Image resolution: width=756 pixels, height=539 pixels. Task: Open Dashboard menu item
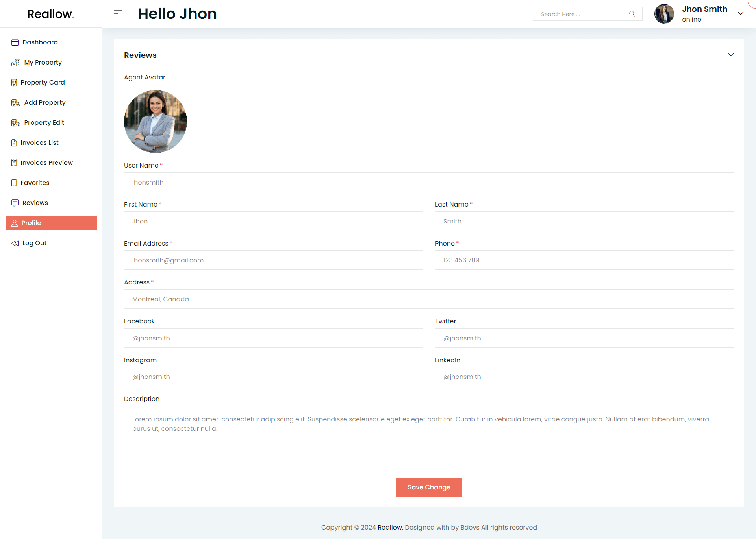coord(51,42)
